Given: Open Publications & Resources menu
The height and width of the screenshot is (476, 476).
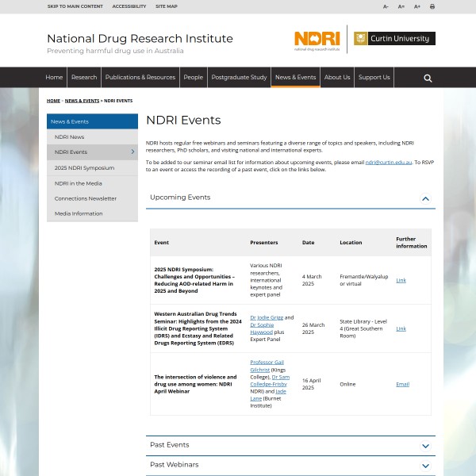Looking at the screenshot, I should point(140,78).
